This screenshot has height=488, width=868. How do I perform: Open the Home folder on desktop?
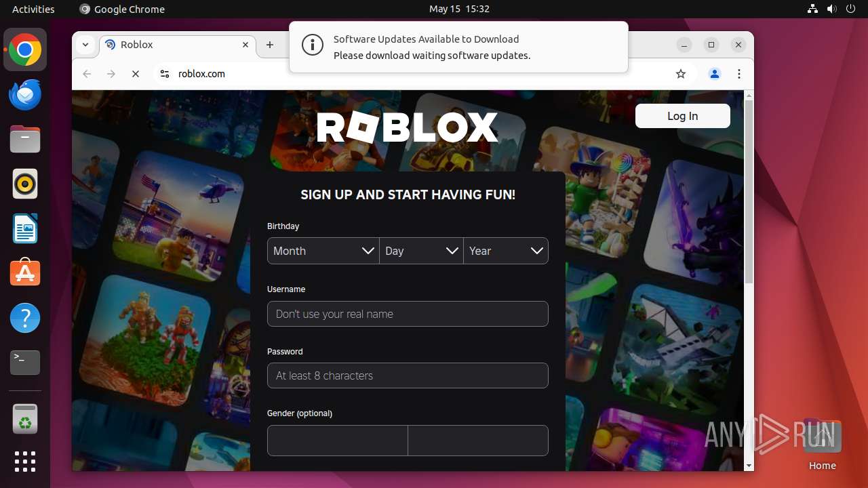coord(822,445)
